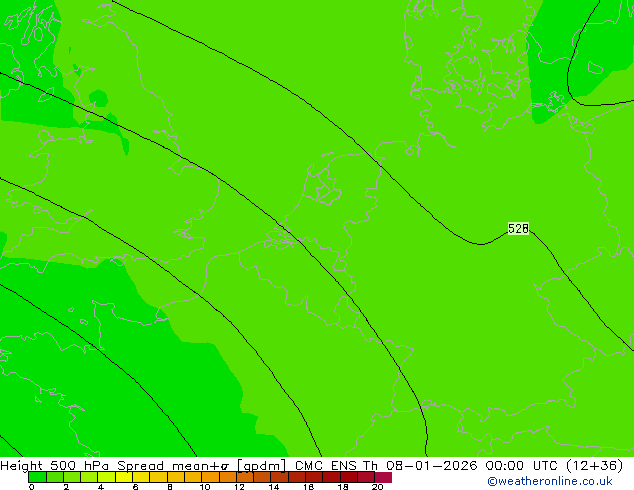Click the '(12+36)' forecast run text
Image resolution: width=634 pixels, height=490 pixels.
click(x=595, y=466)
